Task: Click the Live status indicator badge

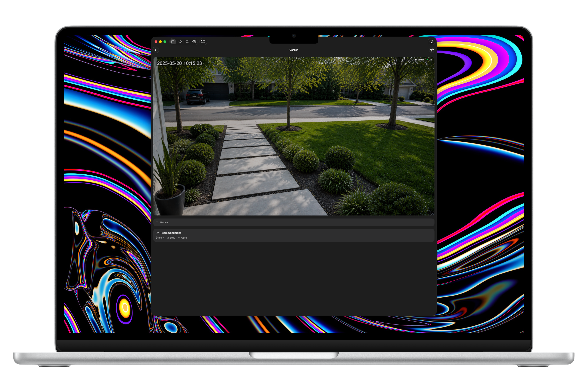Action: point(430,60)
